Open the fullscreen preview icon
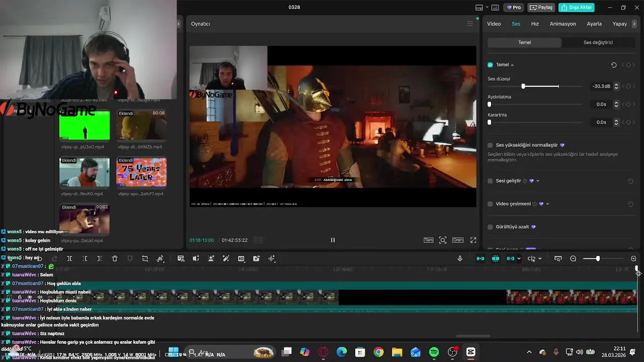Viewport: 644px width, 362px height. [473, 240]
